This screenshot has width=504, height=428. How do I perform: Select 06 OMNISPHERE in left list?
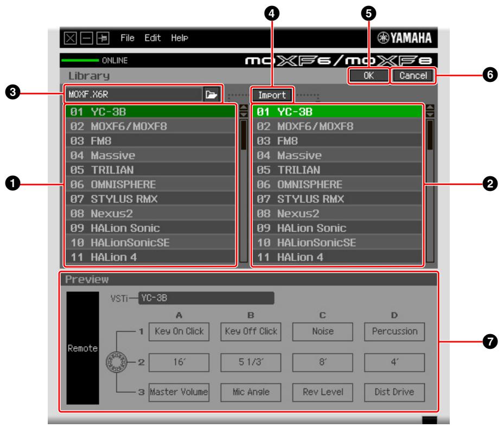[x=150, y=184]
